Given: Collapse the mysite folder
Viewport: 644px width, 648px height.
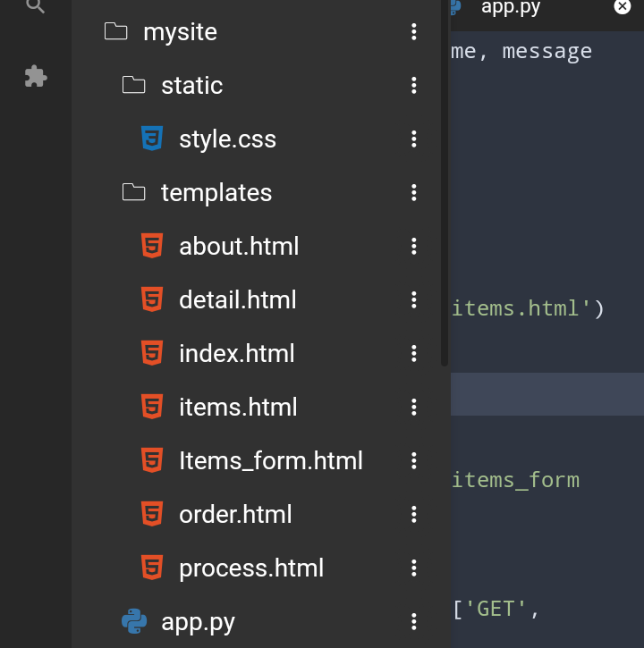Looking at the screenshot, I should [x=181, y=32].
